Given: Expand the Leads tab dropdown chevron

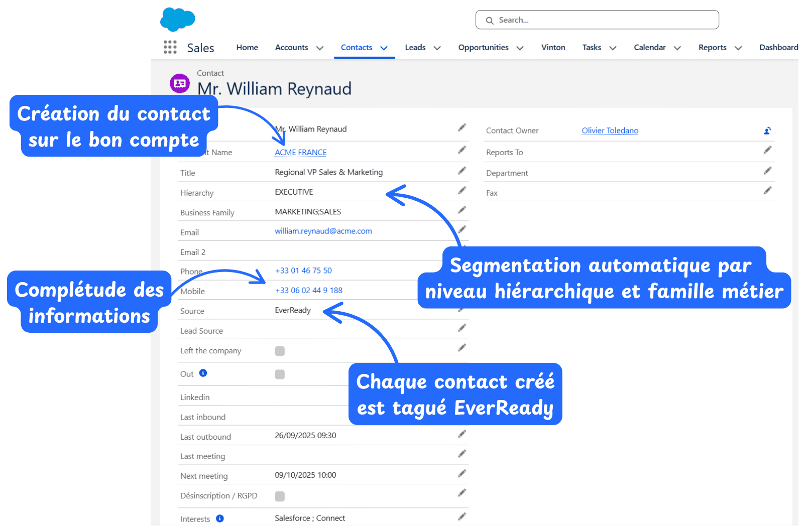Looking at the screenshot, I should [x=437, y=48].
